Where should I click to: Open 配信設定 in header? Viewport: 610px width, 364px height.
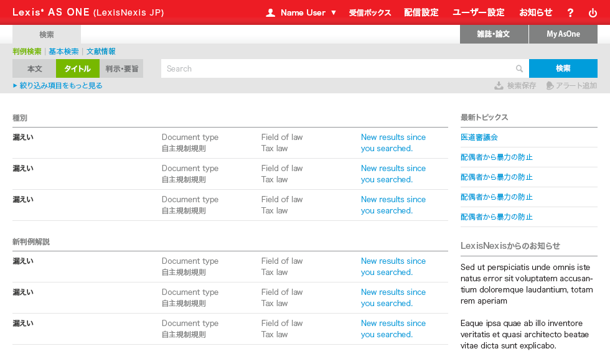[x=421, y=13]
